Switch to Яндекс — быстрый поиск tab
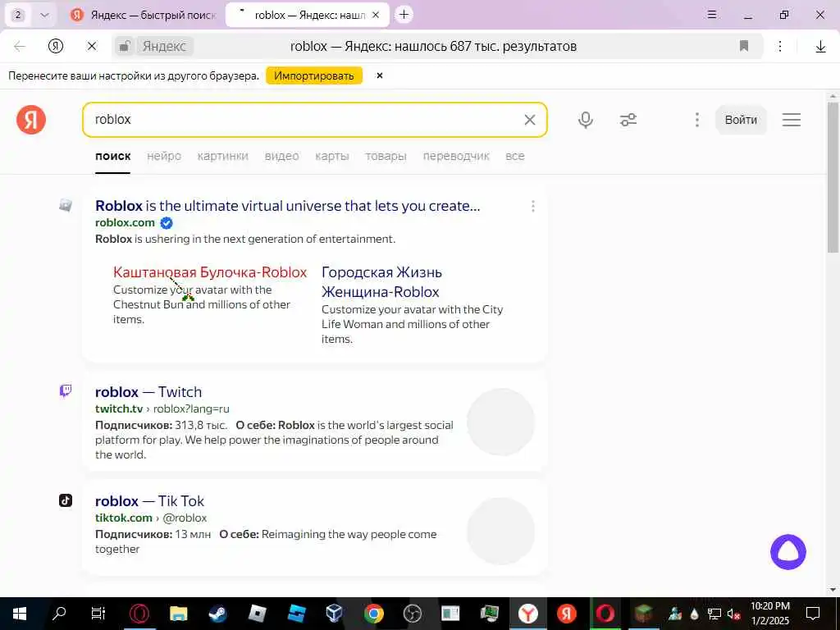 point(143,15)
